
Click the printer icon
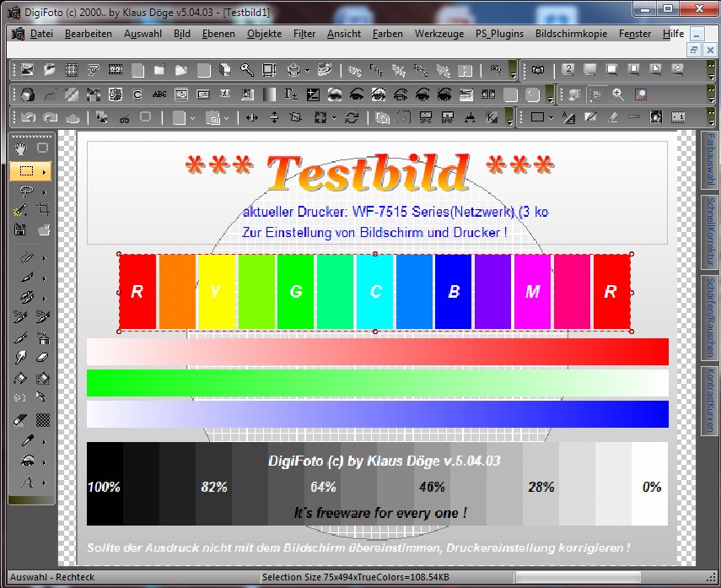point(293,70)
